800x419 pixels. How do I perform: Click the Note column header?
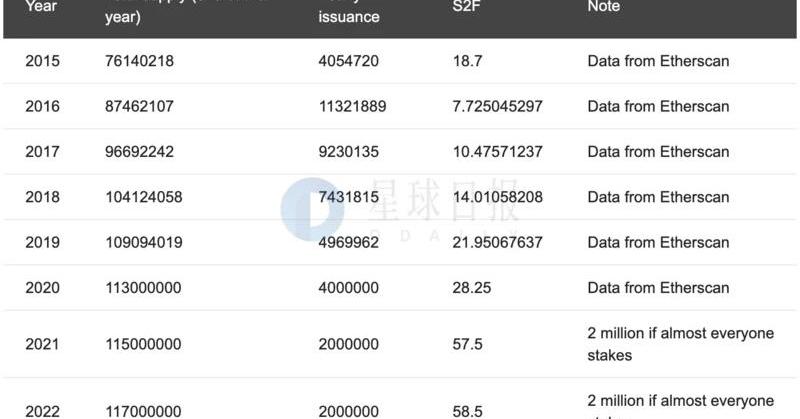click(x=603, y=7)
